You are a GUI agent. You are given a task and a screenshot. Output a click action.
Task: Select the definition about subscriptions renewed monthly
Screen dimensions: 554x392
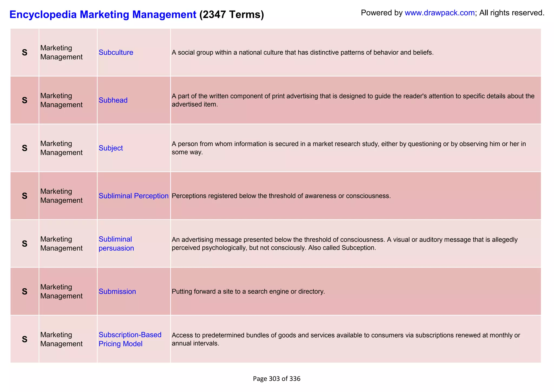tap(346, 339)
